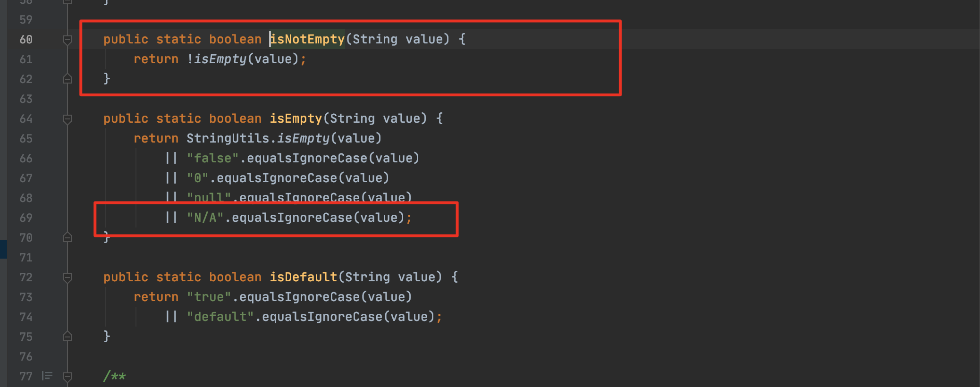The width and height of the screenshot is (980, 387).
Task: Click the return keyword on line 73
Action: [156, 297]
